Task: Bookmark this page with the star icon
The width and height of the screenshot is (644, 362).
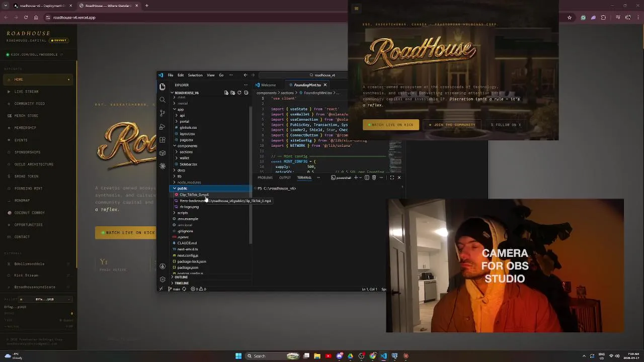Action: coord(570,18)
